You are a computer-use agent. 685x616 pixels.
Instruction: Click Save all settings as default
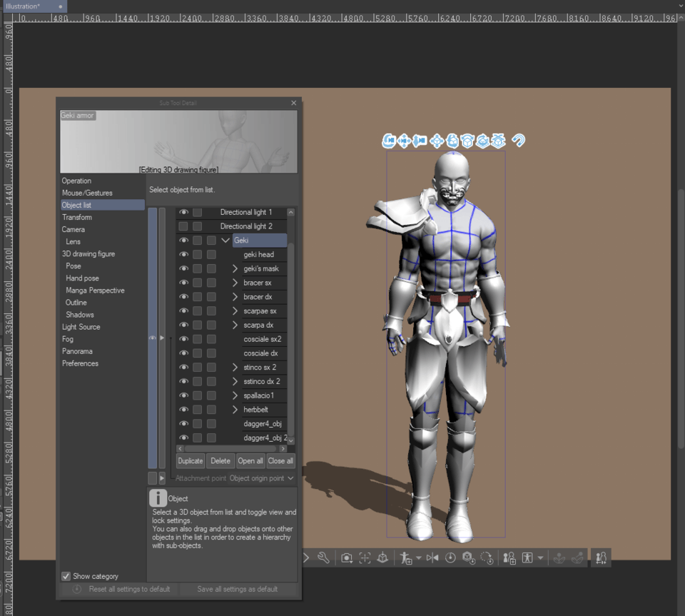(x=237, y=589)
